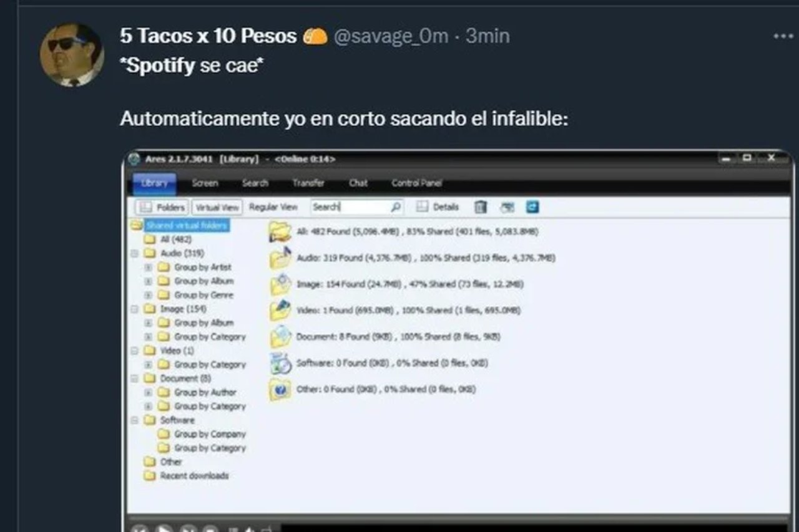
Task: Select the Document (8) tree folder
Action: pos(186,378)
